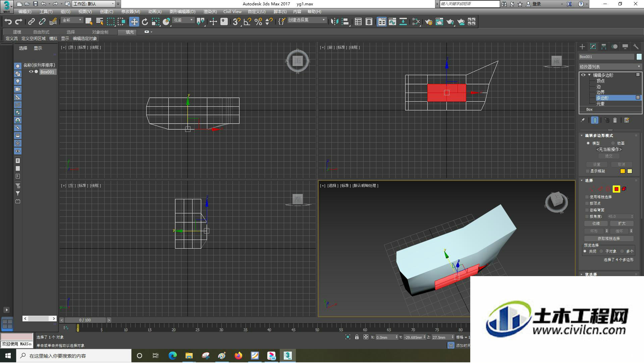Open Render Setup dialog icon
Viewport: 644px width, 363px height.
pyautogui.click(x=429, y=22)
